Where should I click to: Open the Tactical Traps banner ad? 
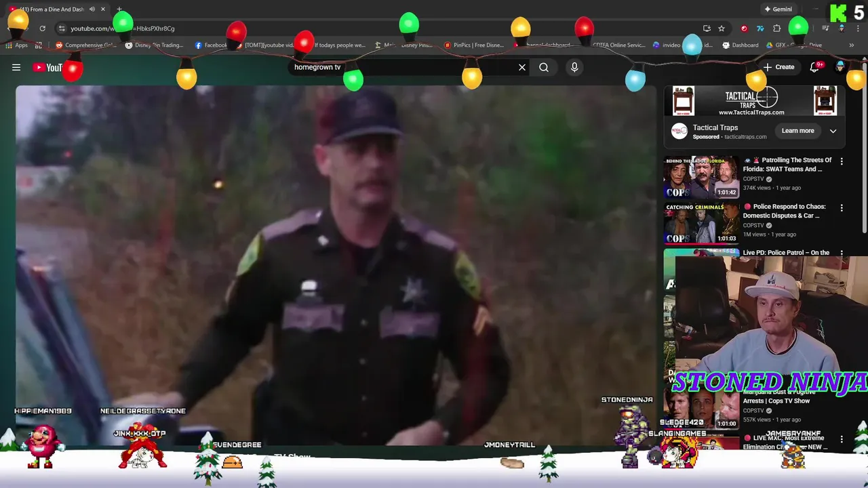pyautogui.click(x=753, y=101)
